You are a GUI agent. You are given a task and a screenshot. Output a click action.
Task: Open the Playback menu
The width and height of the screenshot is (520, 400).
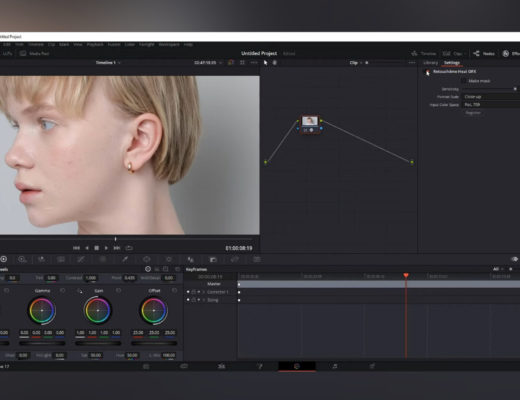click(x=95, y=44)
